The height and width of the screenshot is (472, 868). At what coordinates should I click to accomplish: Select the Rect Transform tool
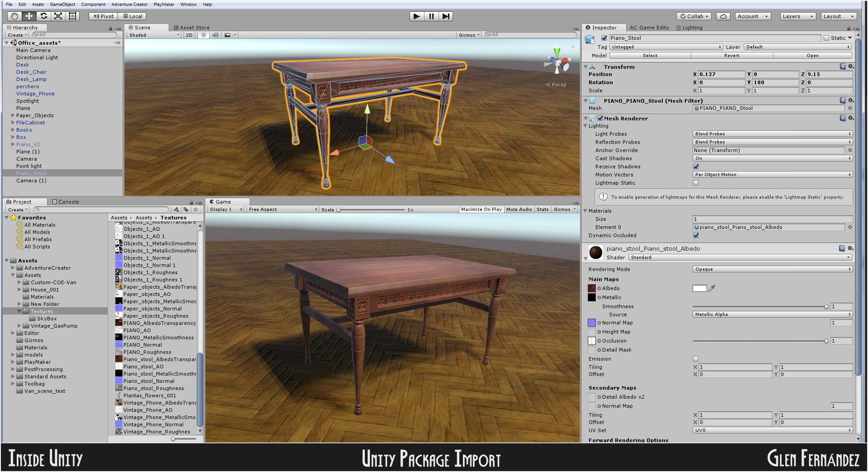tap(72, 16)
